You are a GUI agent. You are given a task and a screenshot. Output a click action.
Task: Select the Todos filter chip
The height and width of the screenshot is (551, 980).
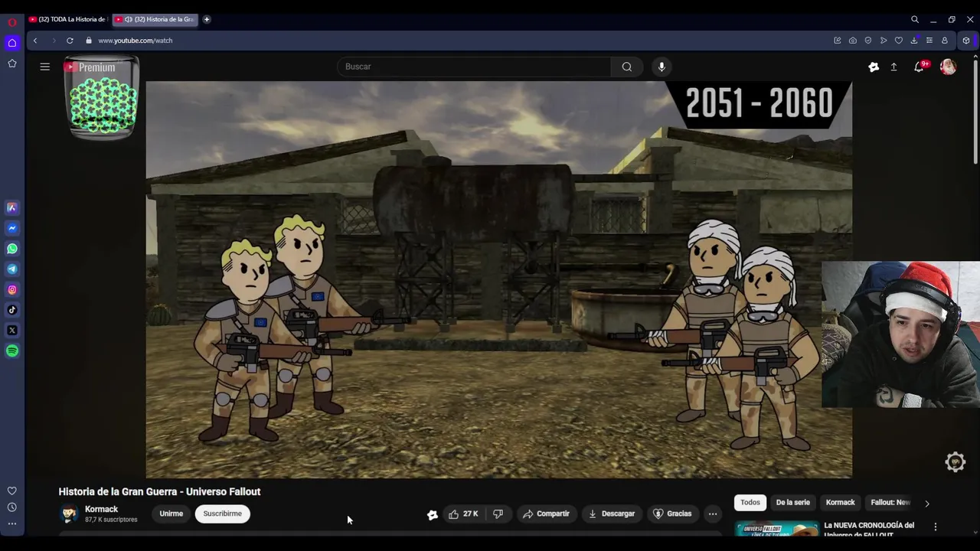(x=750, y=502)
